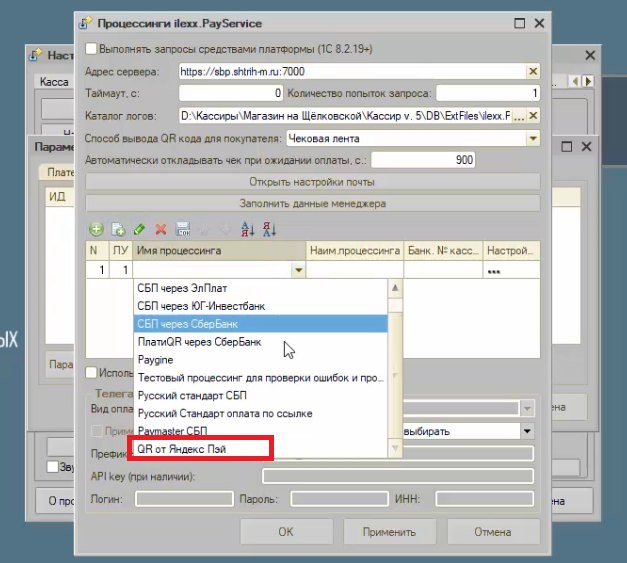Screen dimensions: 627x563
Task: Add a new processing row with the green plus
Action: [x=96, y=230]
